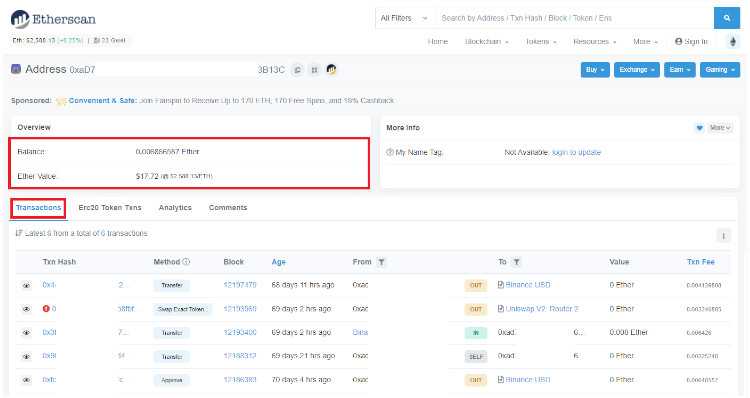Copy the address to clipboard
Screen dimensions: 750x398
tap(298, 70)
